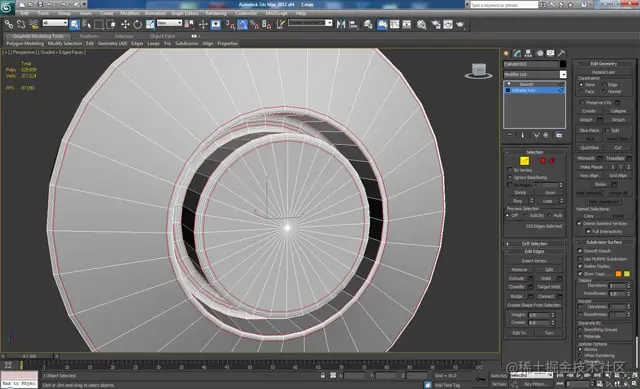Image resolution: width=640 pixels, height=389 pixels.
Task: Select the Face constraint radio button
Action: click(581, 91)
